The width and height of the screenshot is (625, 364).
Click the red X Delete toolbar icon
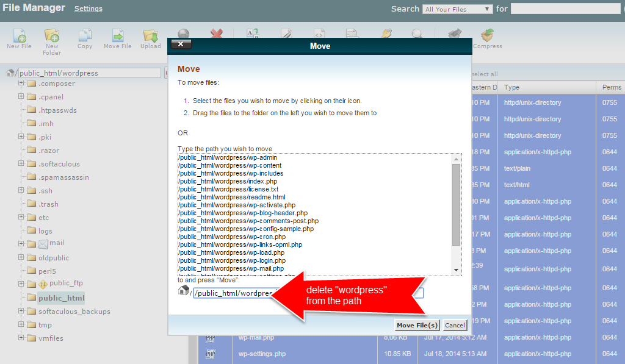pyautogui.click(x=216, y=35)
